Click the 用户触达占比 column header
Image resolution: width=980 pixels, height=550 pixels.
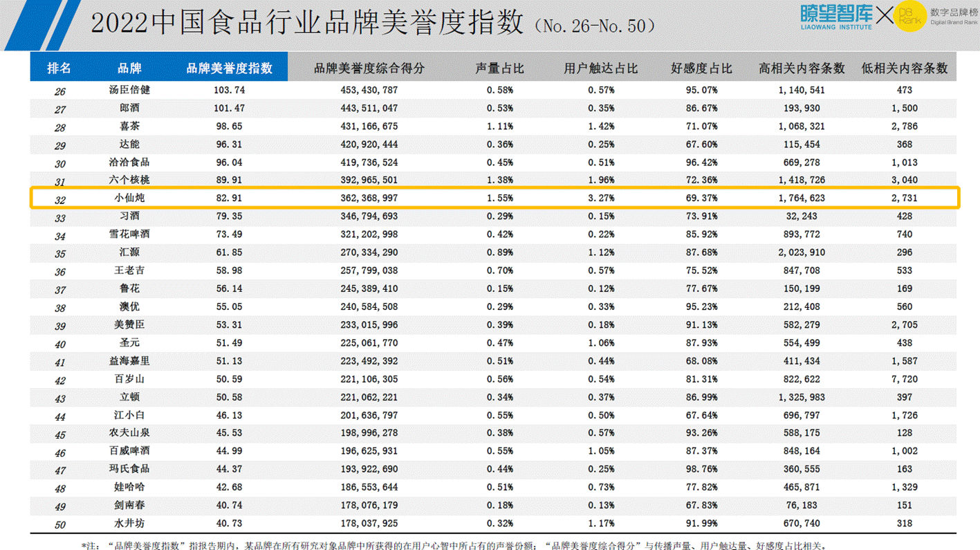(x=600, y=68)
